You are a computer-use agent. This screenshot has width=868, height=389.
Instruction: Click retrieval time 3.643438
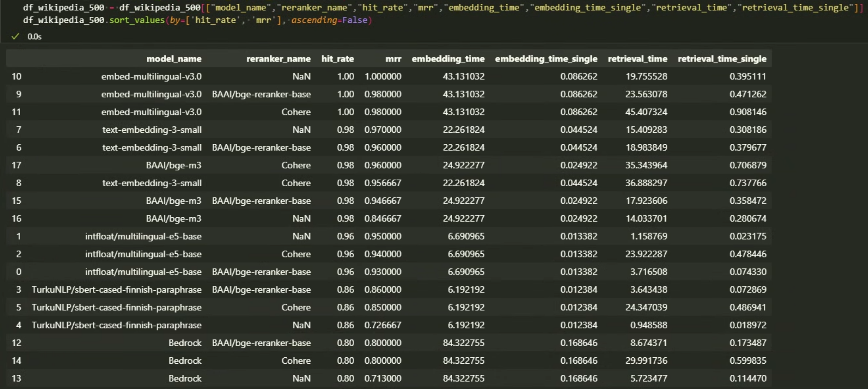[x=649, y=290]
